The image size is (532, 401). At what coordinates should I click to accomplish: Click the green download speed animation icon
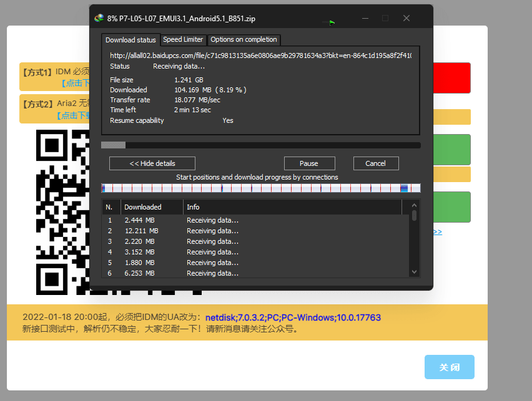point(330,21)
